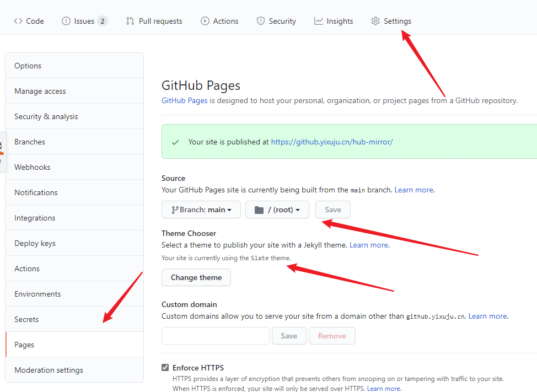Uncheck the Enforce HTTPS checkbox
The image size is (537, 392).
[x=165, y=368]
